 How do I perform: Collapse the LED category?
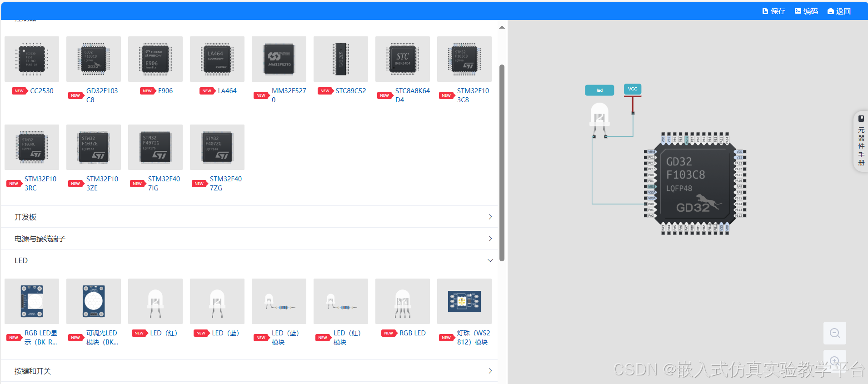[x=249, y=260]
